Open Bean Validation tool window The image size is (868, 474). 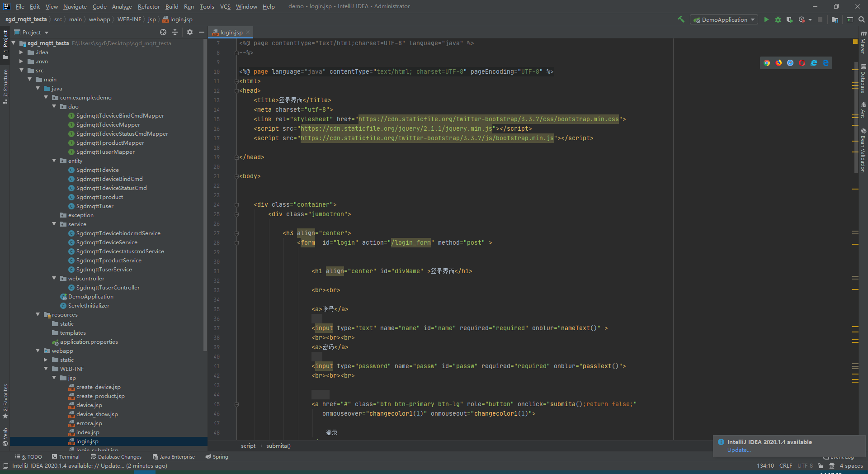(863, 151)
